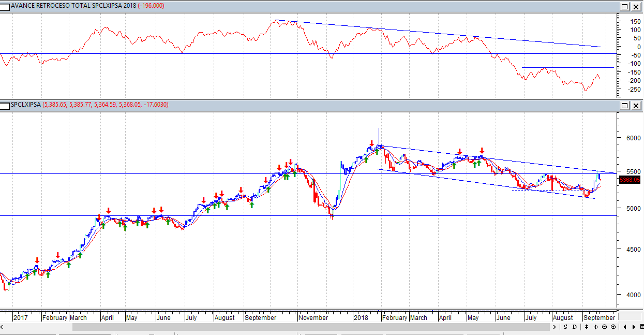Maximize the SPCLXIPSA price pane
Screen dimensions: 644x335
tap(624, 106)
